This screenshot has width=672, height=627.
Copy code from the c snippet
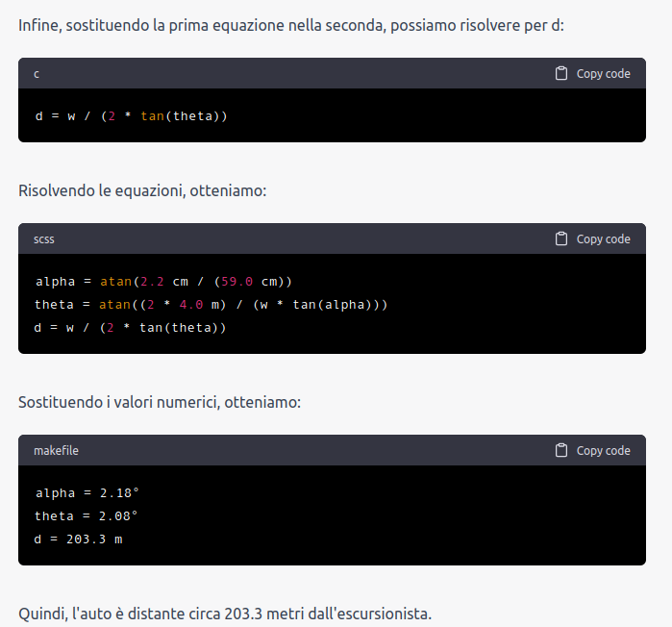click(x=593, y=74)
